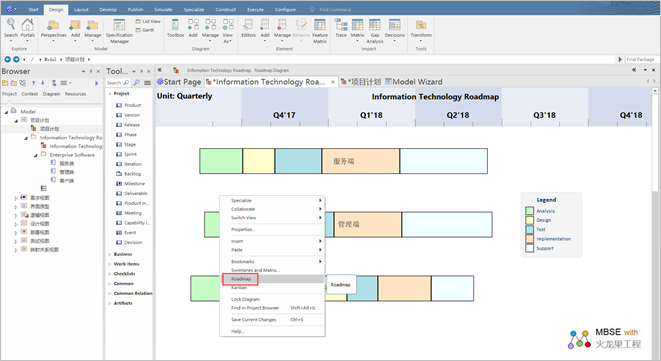Collapse the Model root node
This screenshot has width=661, height=361.
pyautogui.click(x=6, y=112)
